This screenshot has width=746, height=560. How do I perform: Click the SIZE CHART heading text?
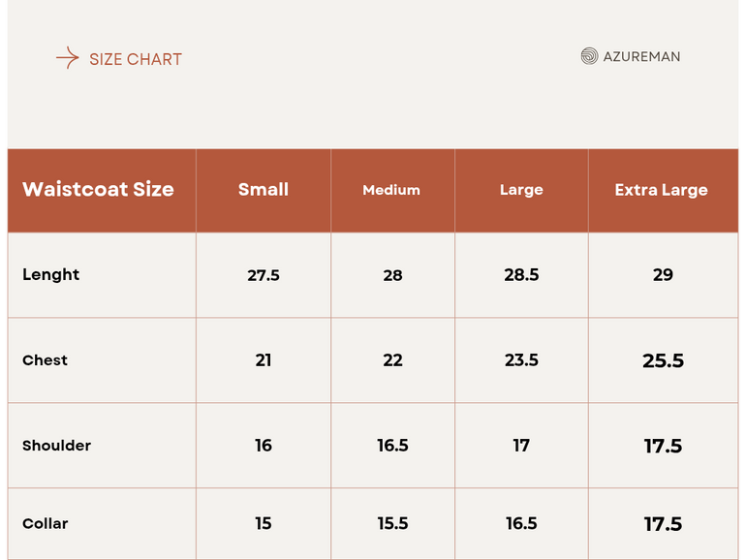tap(136, 59)
